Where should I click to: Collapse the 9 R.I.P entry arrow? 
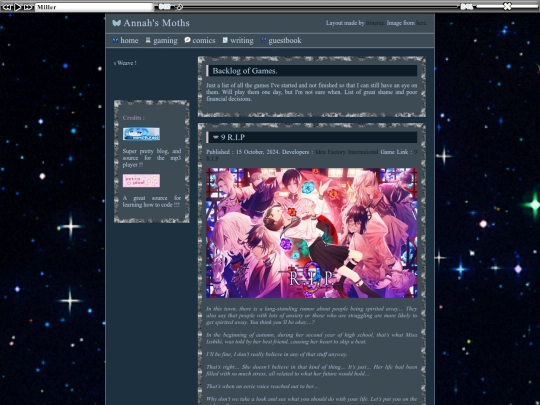pos(216,137)
